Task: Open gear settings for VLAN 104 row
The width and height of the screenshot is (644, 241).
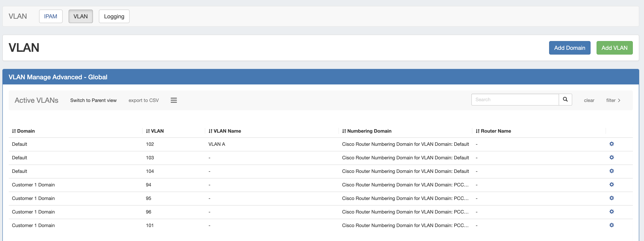Action: tap(612, 171)
